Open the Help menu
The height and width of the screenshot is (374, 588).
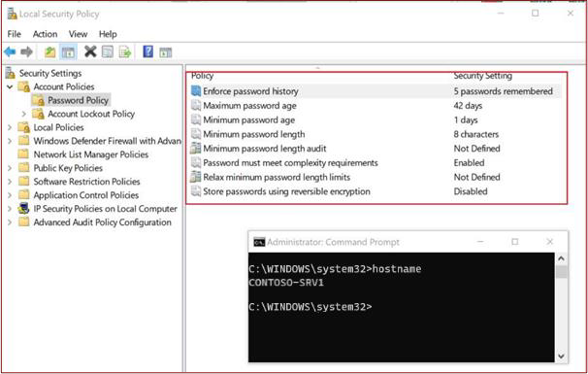(x=108, y=34)
